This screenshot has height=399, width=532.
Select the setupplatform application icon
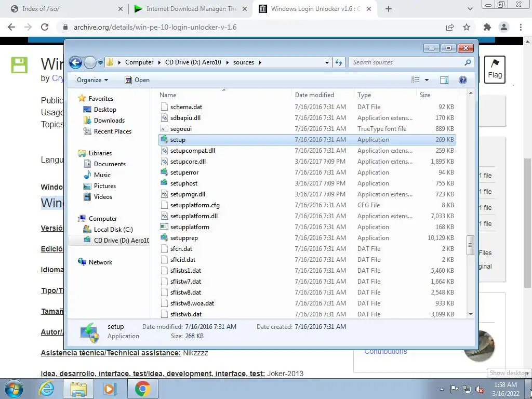click(164, 227)
